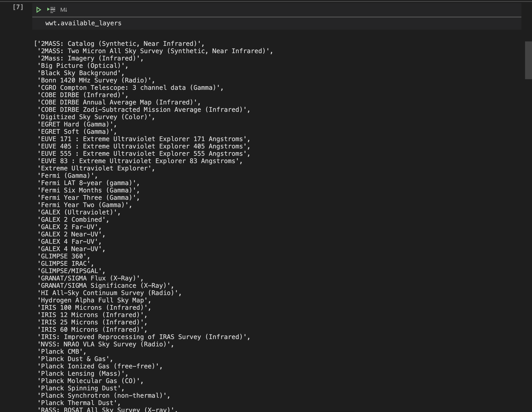
Task: Click the '2MASS: Catalog (Synthetic, Near Infrared)' entry
Action: pyautogui.click(x=119, y=43)
